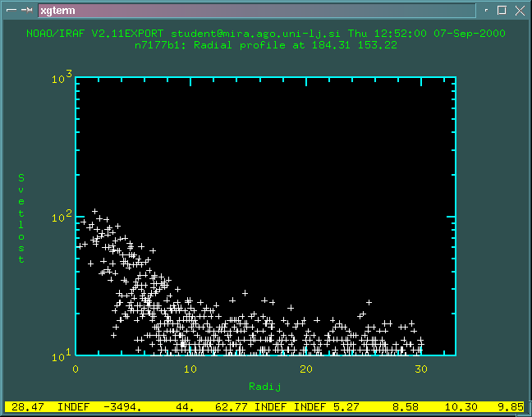Click status bar value 28.47

[x=28, y=406]
